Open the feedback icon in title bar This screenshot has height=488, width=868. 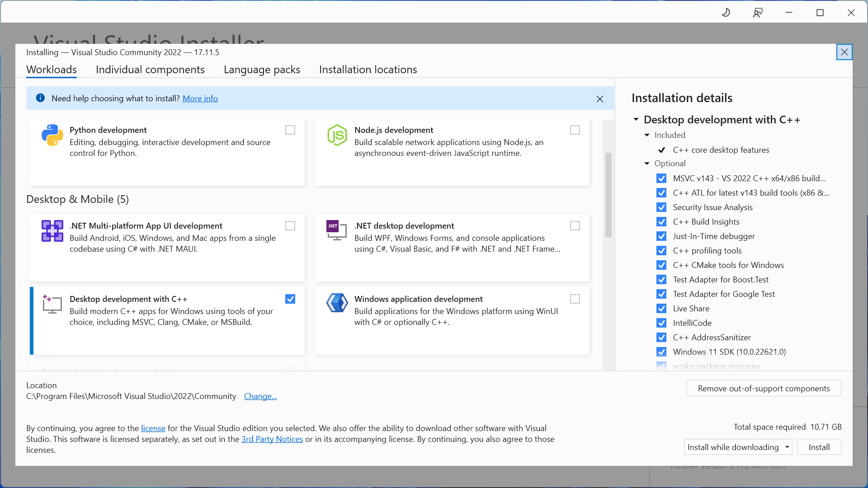click(758, 13)
